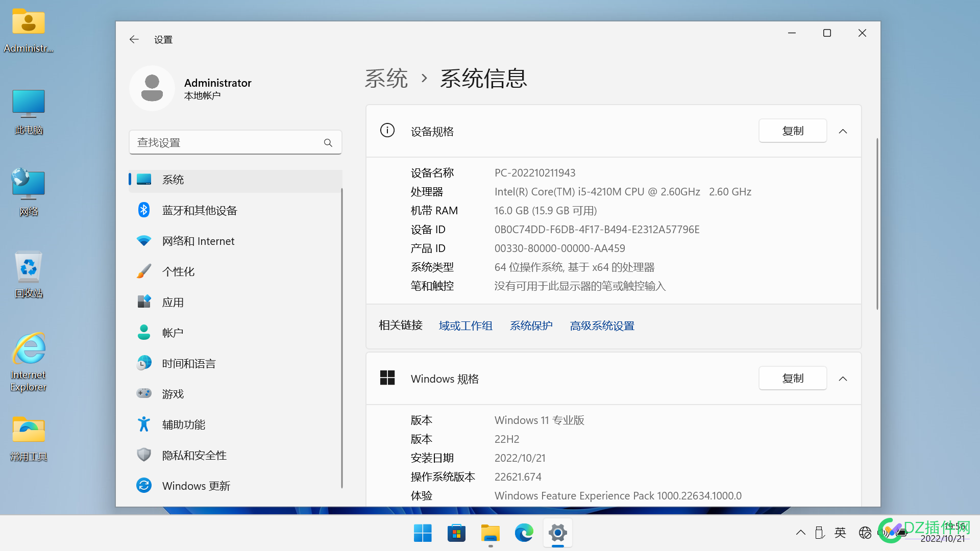
Task: Select the 网络 desktop icon
Action: coord(29,193)
